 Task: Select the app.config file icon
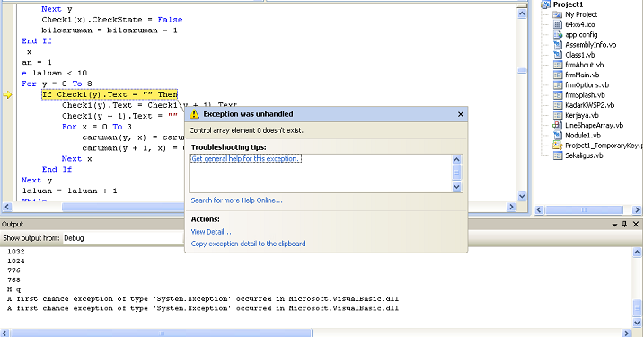tap(558, 34)
